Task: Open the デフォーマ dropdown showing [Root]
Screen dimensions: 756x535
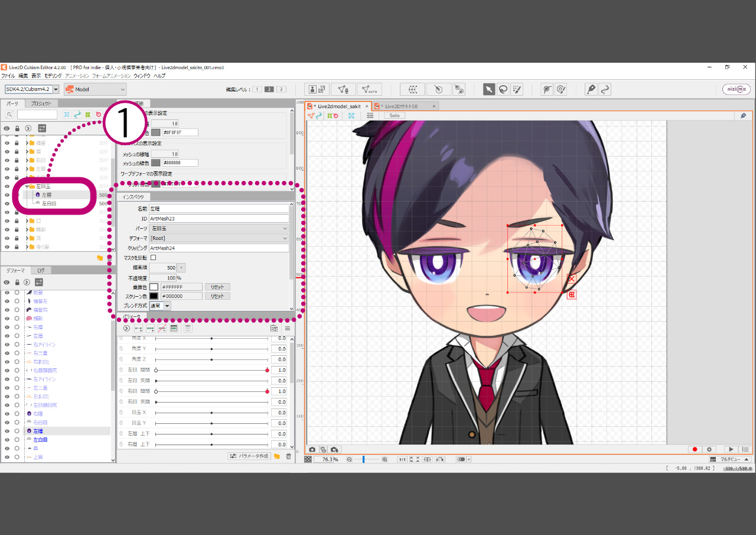Action: tap(219, 238)
